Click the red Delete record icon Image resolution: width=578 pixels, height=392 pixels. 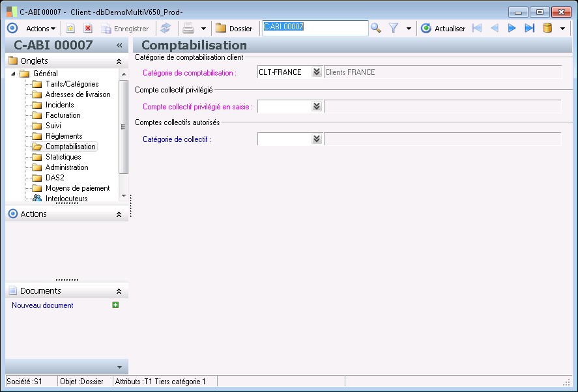(88, 29)
